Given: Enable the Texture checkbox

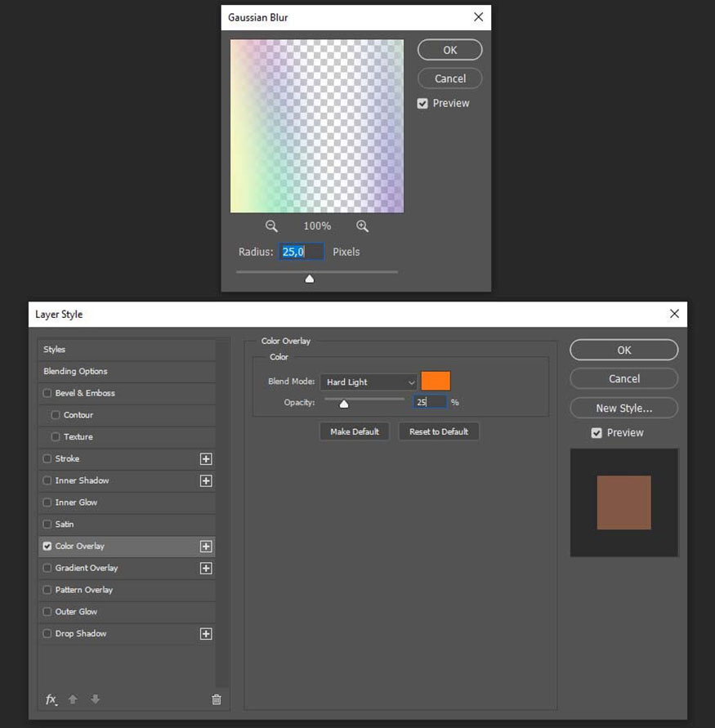Looking at the screenshot, I should point(56,437).
